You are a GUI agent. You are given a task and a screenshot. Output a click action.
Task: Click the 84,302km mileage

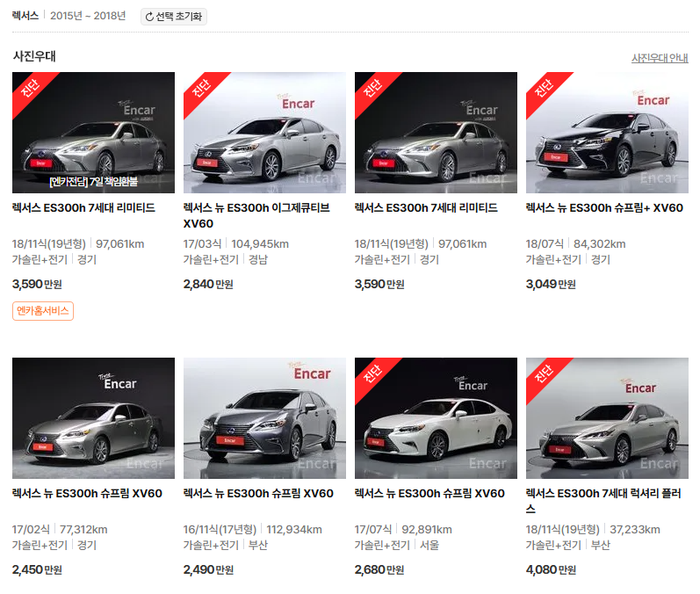coord(600,244)
